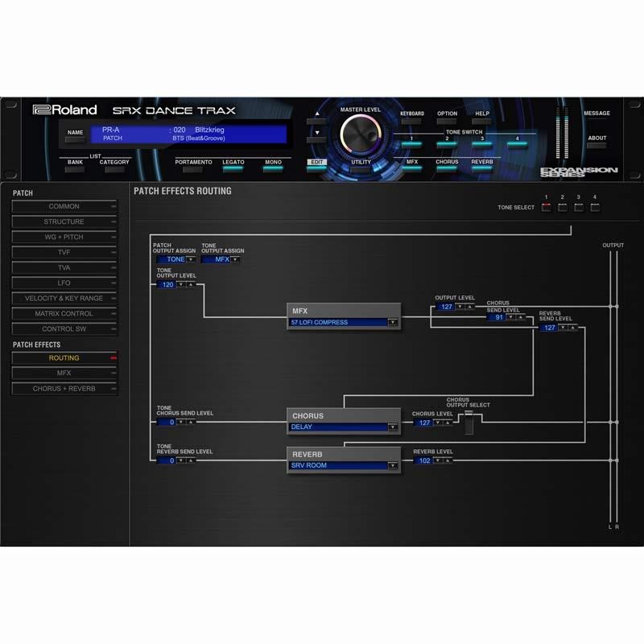Open the TVF page

point(64,252)
